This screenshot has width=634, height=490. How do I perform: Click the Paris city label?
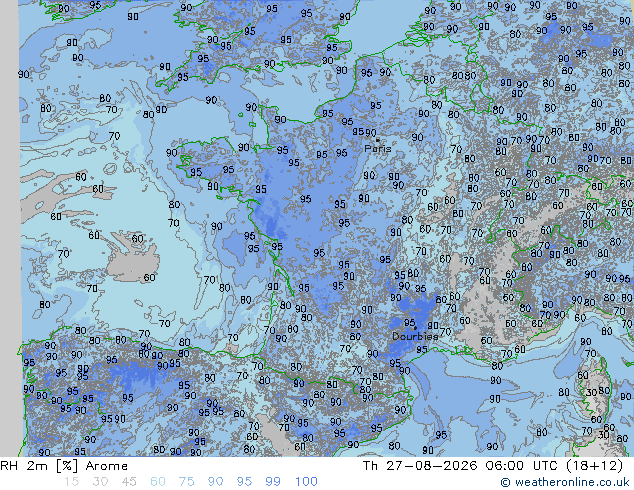(378, 148)
